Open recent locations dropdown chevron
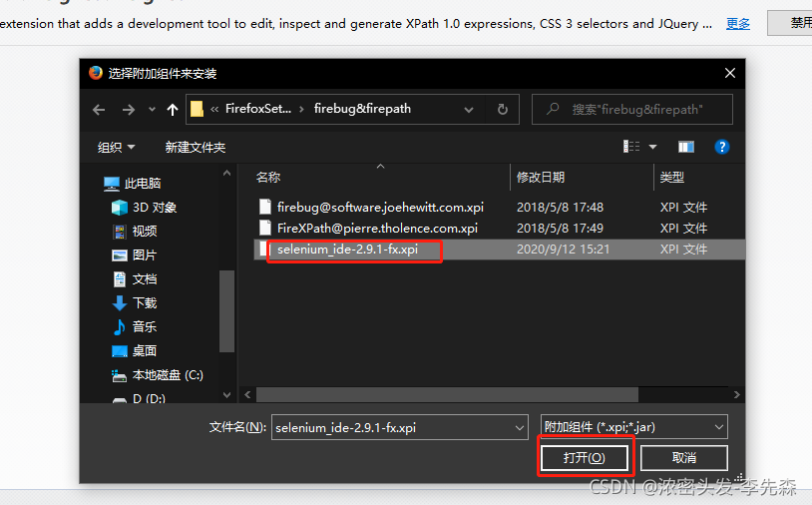812x505 pixels. click(x=152, y=110)
